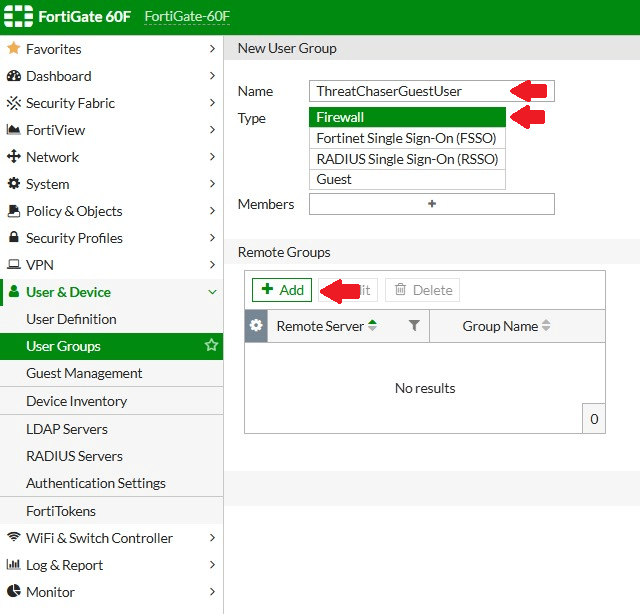The height and width of the screenshot is (614, 640).
Task: Click the Security Profiles lock icon
Action: (x=14, y=238)
